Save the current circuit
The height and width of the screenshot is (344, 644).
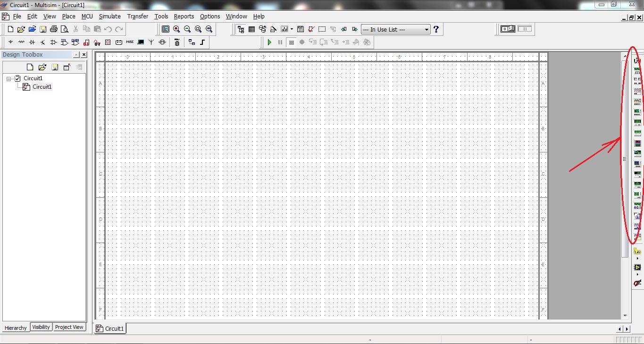43,29
